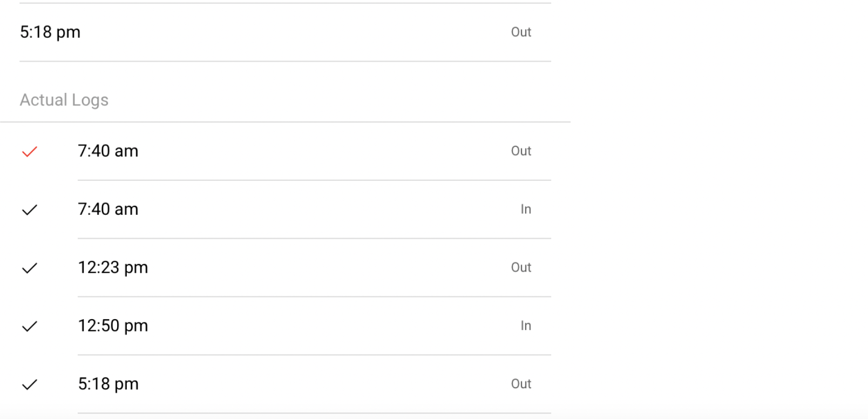Click the Actual Logs section header
Image resolution: width=868 pixels, height=419 pixels.
pyautogui.click(x=64, y=100)
